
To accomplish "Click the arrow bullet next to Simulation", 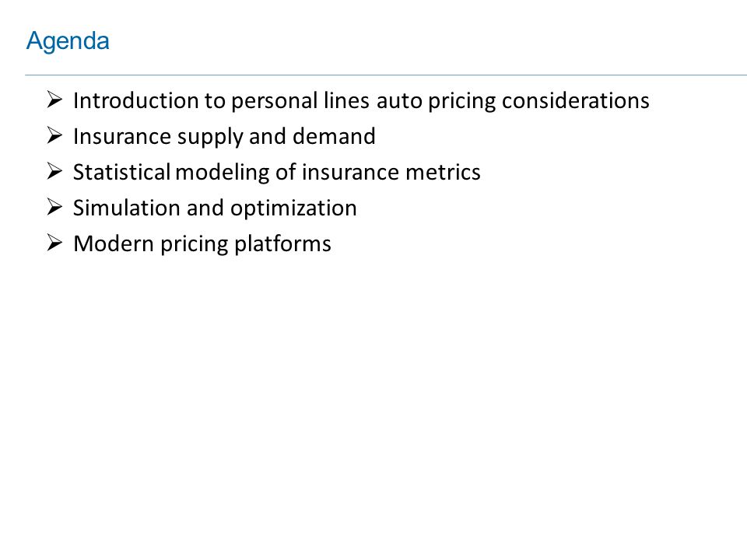I will pos(54,207).
